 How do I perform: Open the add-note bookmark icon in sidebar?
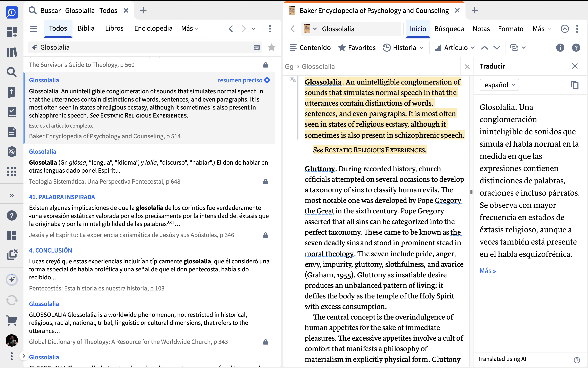tap(12, 92)
